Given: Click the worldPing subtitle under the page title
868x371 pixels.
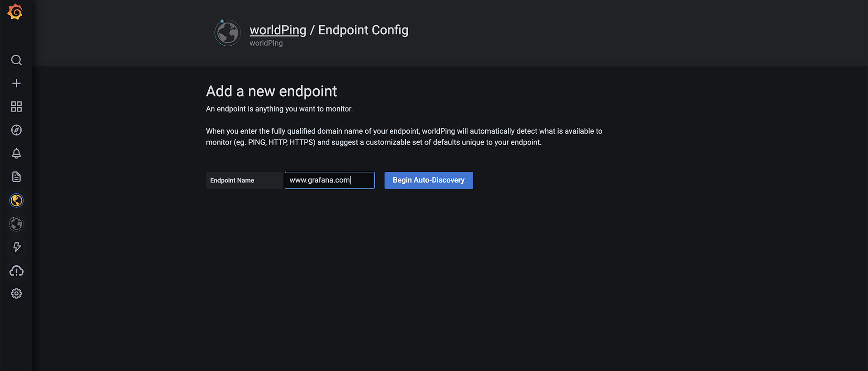Looking at the screenshot, I should 266,43.
